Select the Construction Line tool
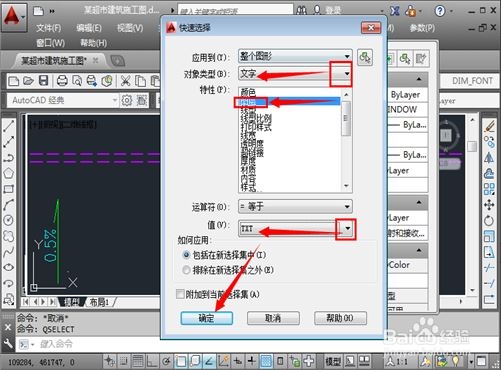 9,142
